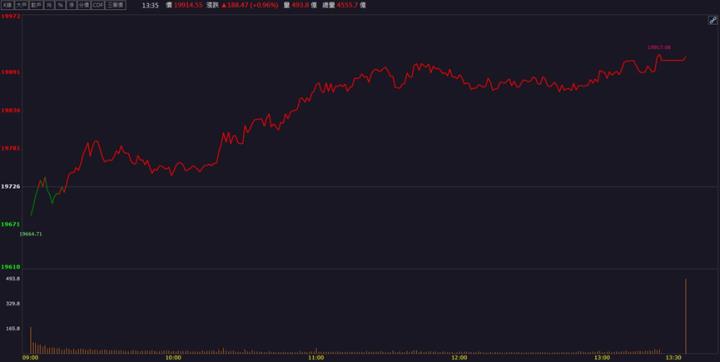Click the pin icon at chart corner

[713, 20]
